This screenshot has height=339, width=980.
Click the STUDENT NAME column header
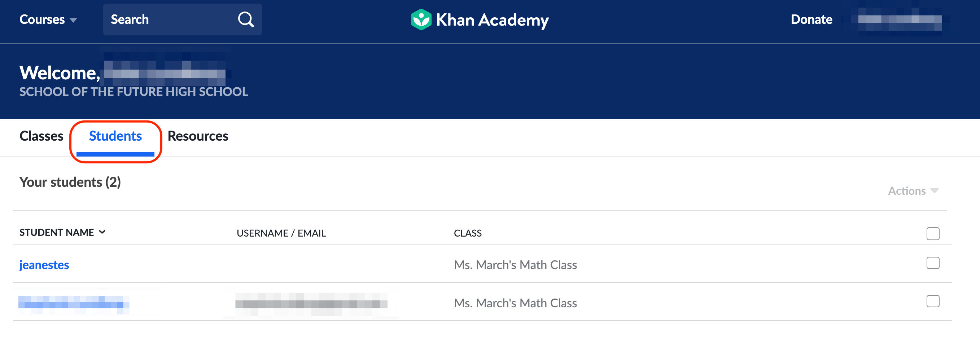pos(57,232)
